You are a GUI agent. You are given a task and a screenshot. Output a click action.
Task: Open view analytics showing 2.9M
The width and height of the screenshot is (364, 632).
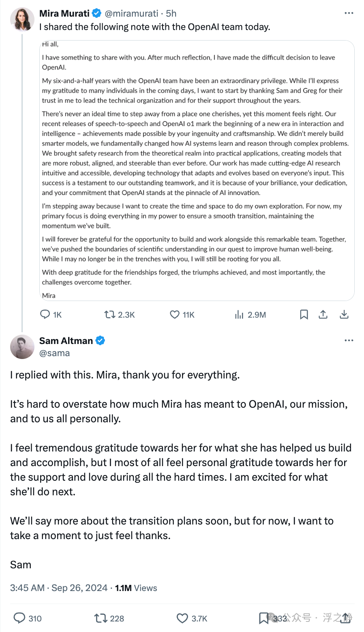click(240, 314)
